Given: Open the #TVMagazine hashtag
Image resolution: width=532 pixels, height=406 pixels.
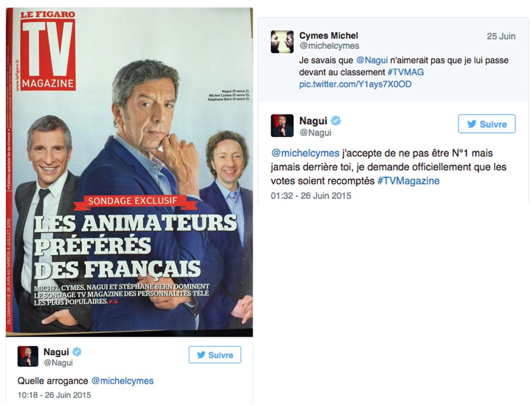Looking at the screenshot, I should tap(408, 181).
